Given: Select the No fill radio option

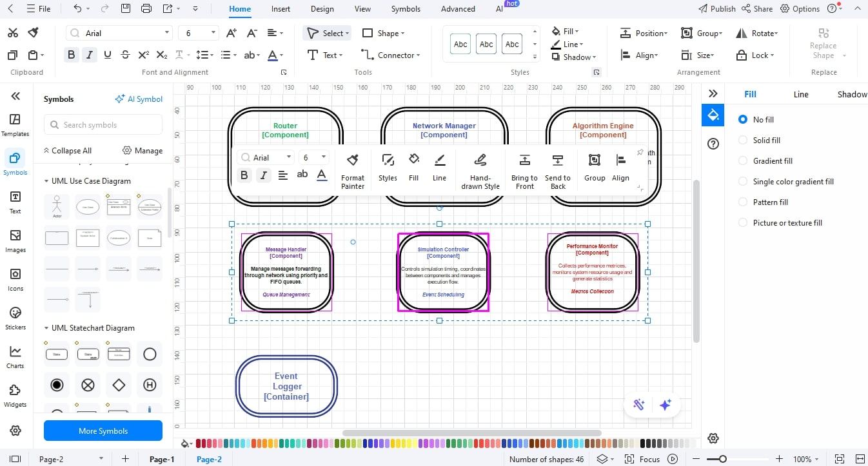Looking at the screenshot, I should click(743, 119).
